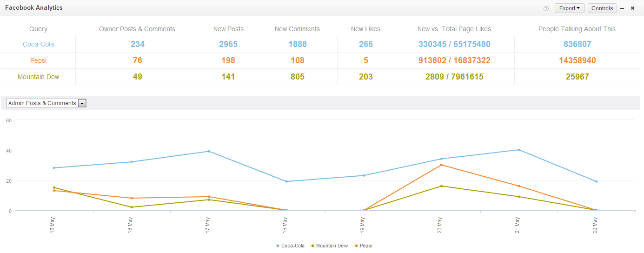Click the 19 May axis label
Viewport: 644px width, 253px height.
click(362, 226)
